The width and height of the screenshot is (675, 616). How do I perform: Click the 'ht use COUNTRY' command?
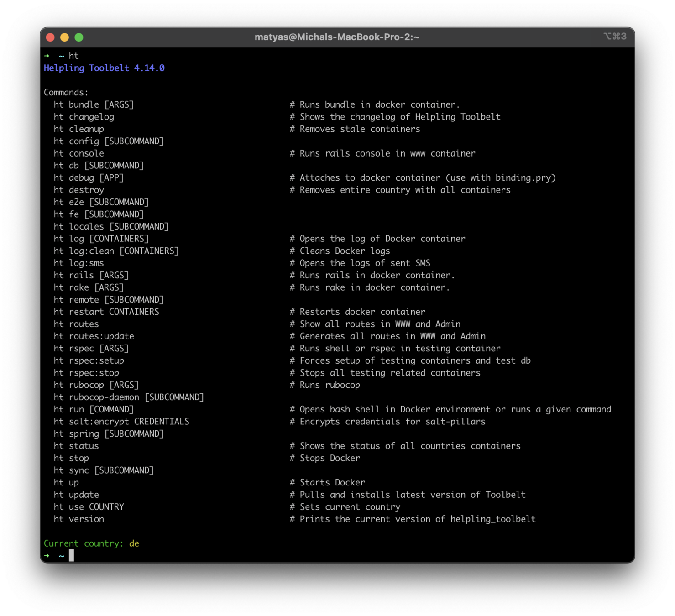89,507
